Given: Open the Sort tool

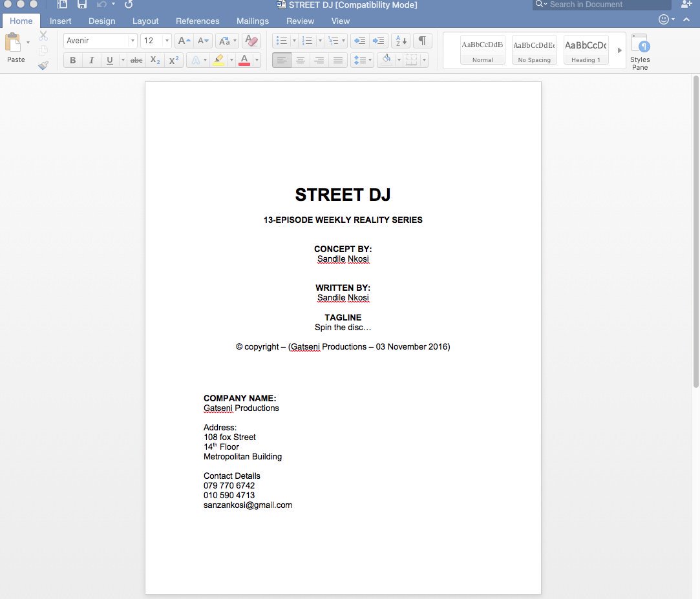Looking at the screenshot, I should point(399,40).
